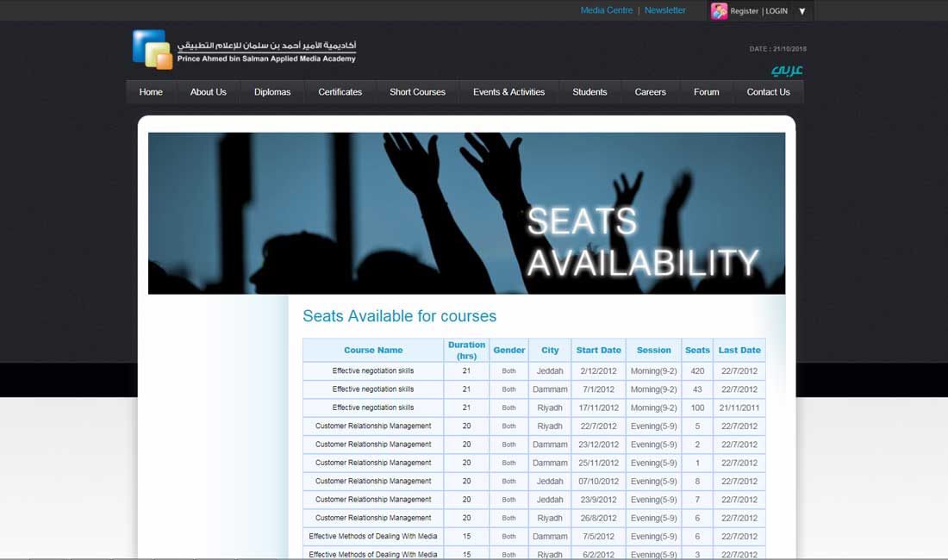Select Certificates in navigation bar

click(x=340, y=92)
